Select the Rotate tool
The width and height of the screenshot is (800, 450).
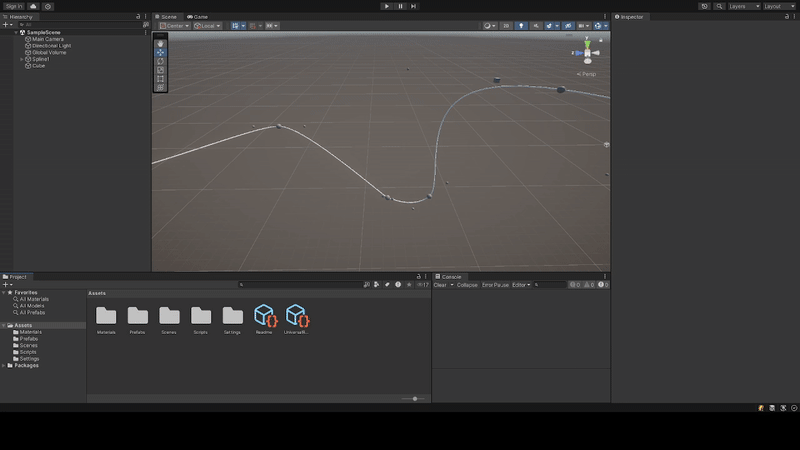point(160,61)
